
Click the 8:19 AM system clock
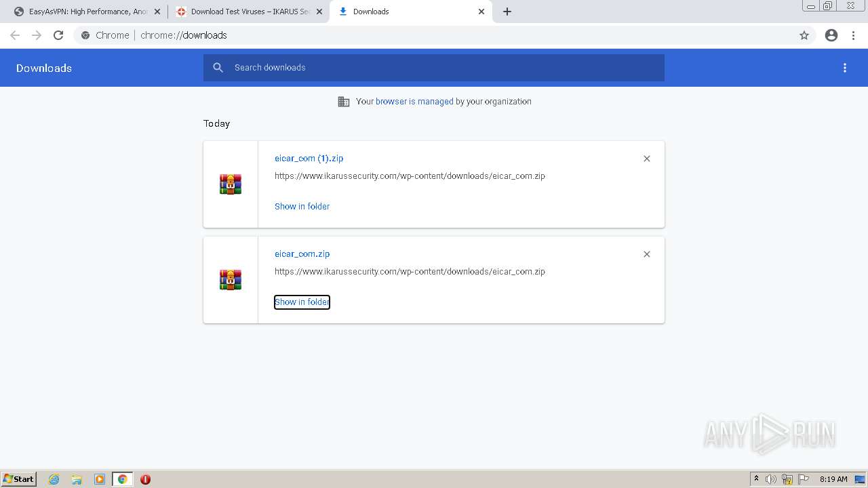click(x=833, y=479)
